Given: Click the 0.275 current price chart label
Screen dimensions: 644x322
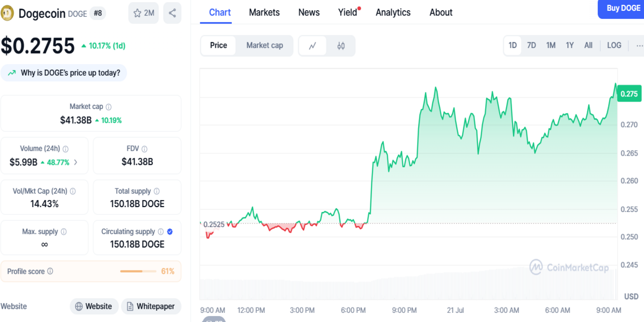Looking at the screenshot, I should [628, 94].
